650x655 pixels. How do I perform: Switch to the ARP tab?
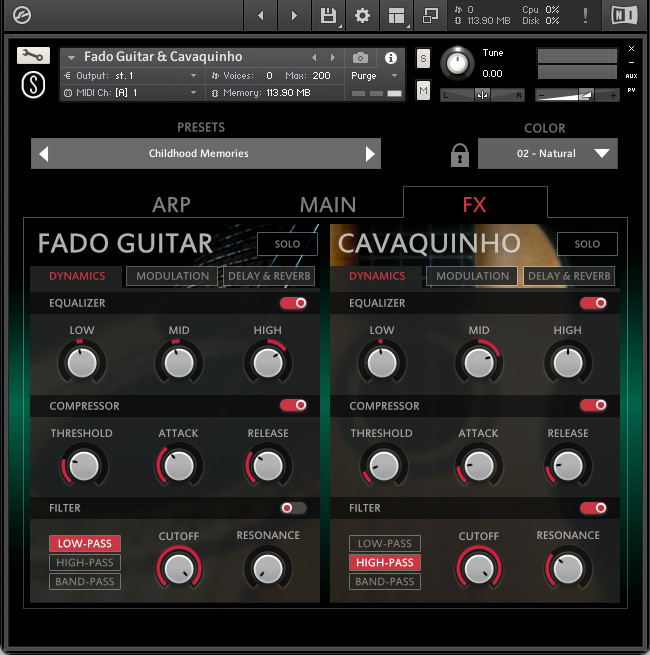click(171, 205)
